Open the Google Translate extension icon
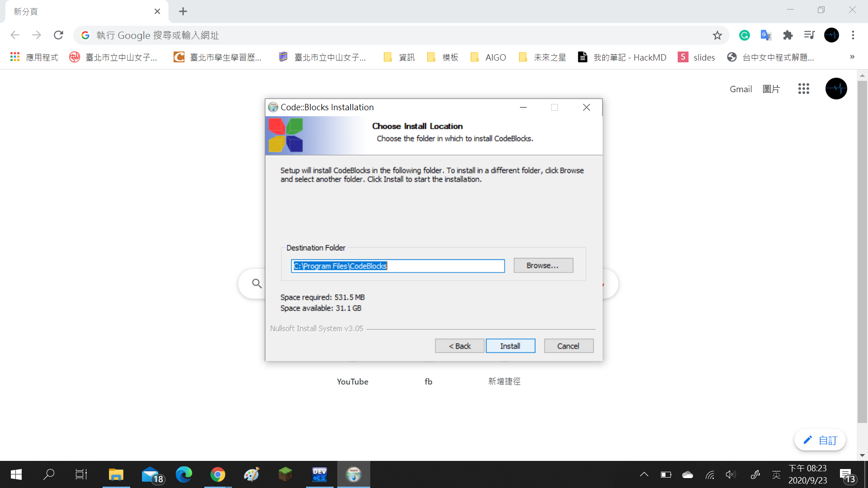 (766, 35)
